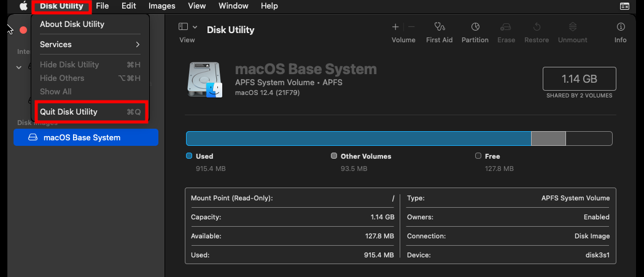Click the Partition pie icon
Image resolution: width=644 pixels, height=277 pixels.
475,26
